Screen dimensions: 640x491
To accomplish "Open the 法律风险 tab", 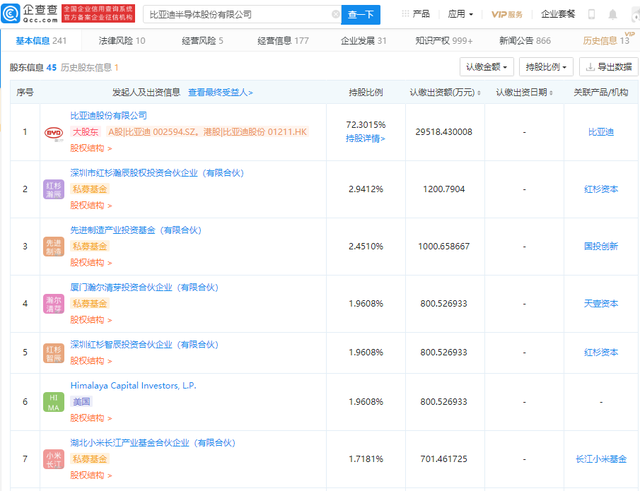I will coord(122,41).
